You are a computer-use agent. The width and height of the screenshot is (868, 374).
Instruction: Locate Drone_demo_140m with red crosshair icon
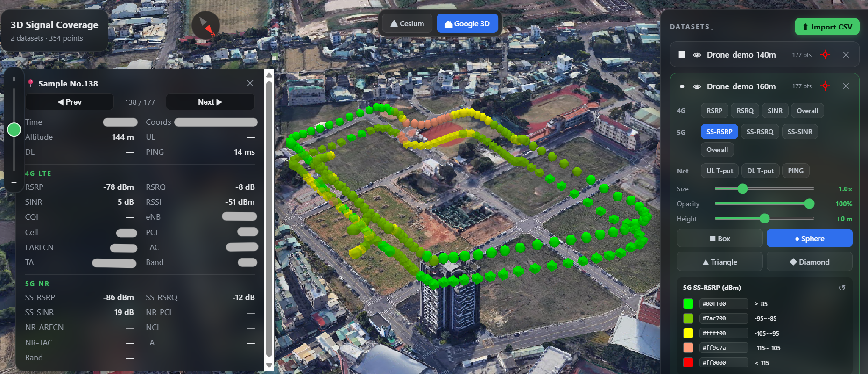coord(825,55)
